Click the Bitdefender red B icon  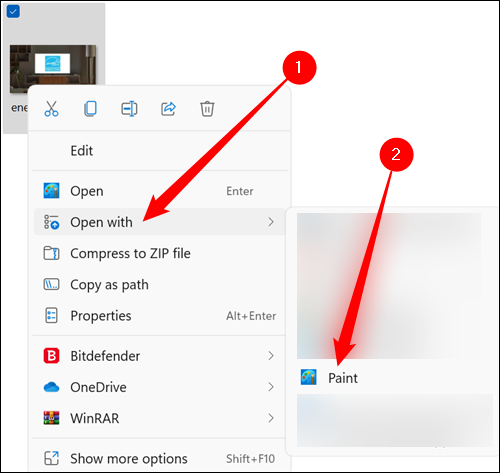click(x=51, y=356)
